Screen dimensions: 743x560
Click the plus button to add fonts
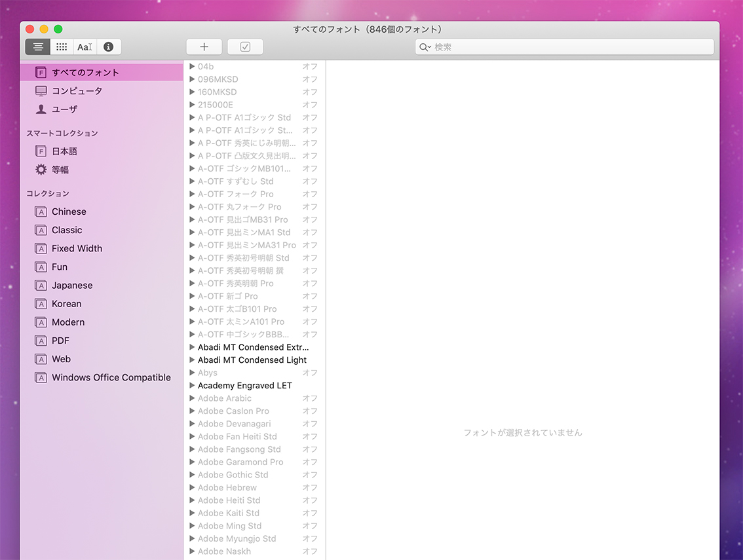tap(204, 47)
